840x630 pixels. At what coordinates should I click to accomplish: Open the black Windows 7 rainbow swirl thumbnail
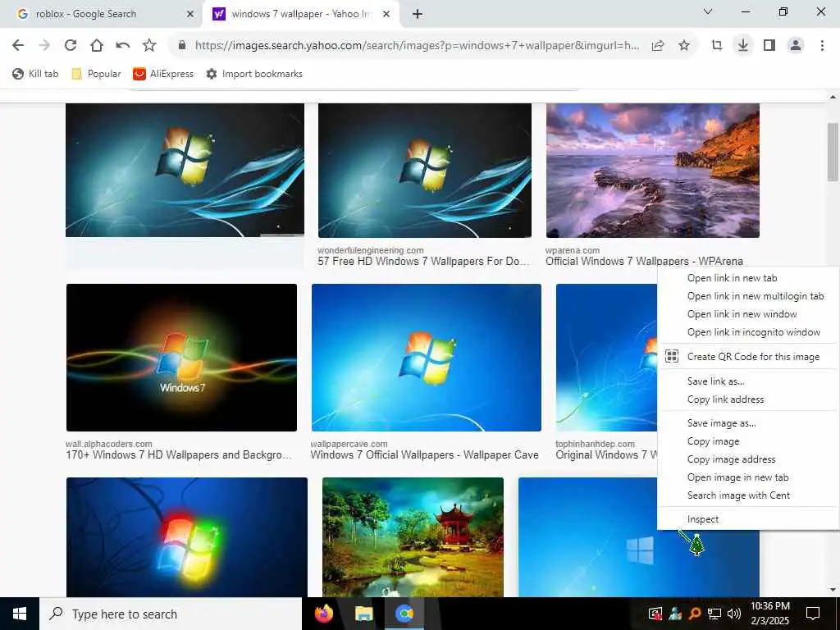point(181,358)
